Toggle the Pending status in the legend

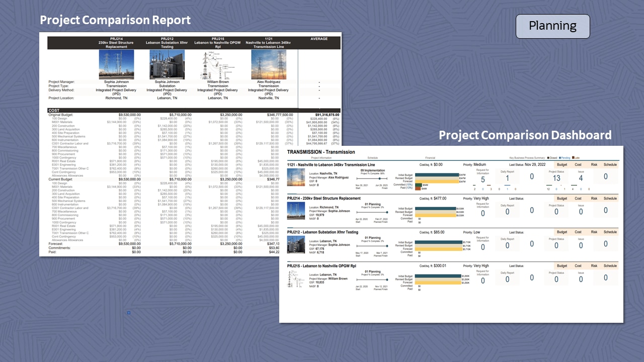coord(565,158)
